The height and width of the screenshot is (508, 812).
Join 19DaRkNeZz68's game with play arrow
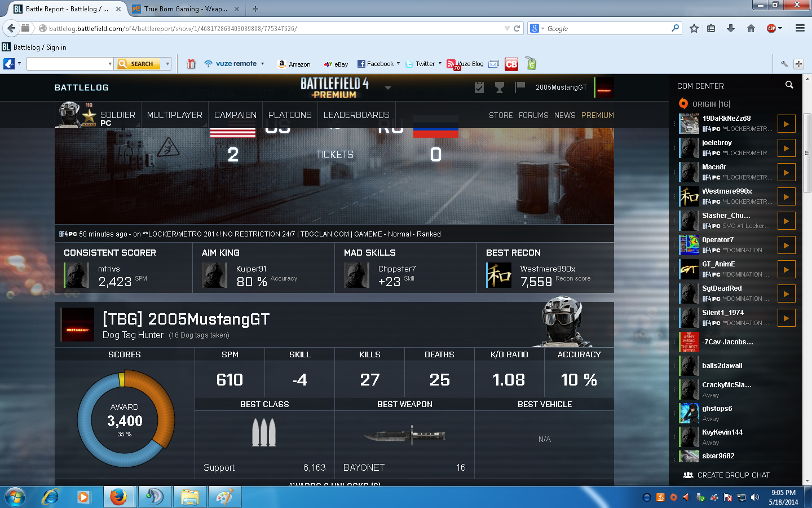(787, 124)
